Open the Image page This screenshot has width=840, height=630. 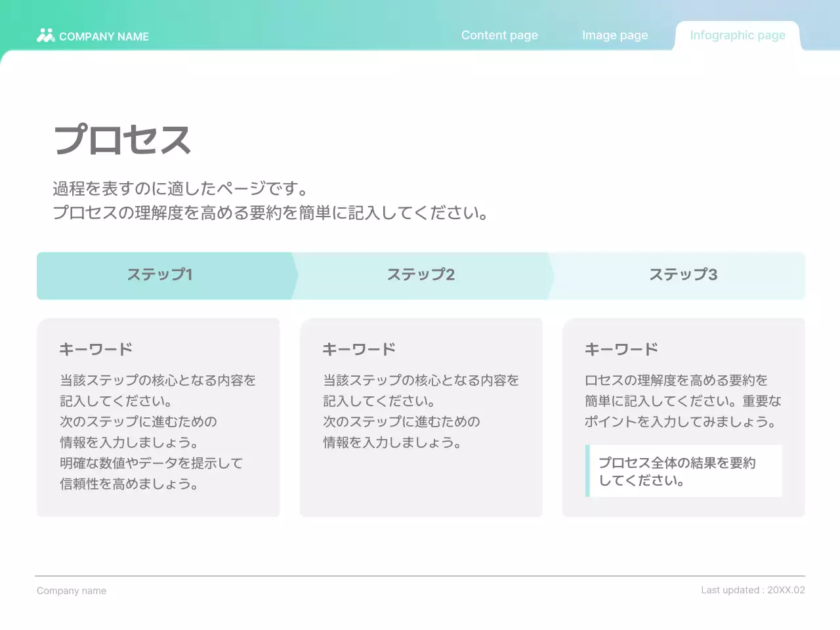click(614, 35)
